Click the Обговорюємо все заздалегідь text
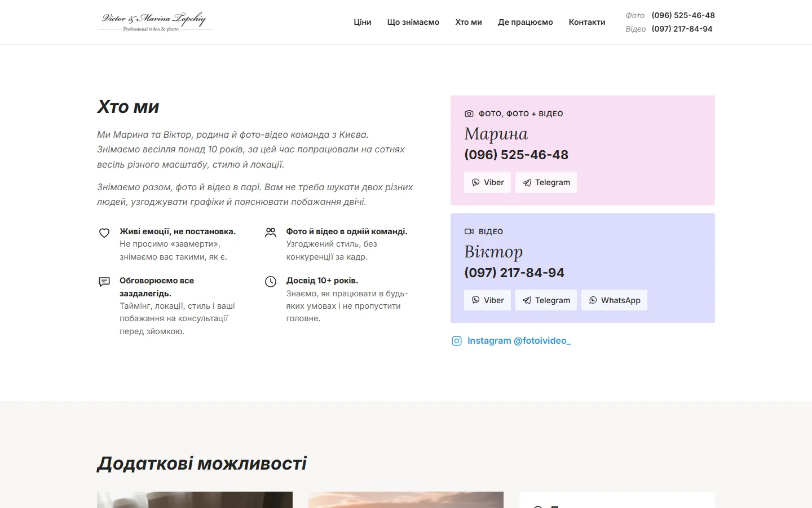This screenshot has height=508, width=812. click(157, 287)
